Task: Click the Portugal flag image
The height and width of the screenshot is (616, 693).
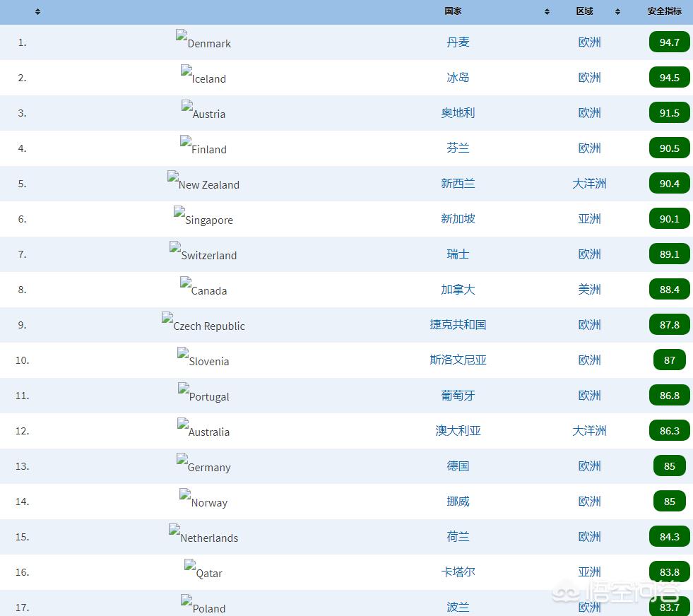Action: tap(184, 389)
